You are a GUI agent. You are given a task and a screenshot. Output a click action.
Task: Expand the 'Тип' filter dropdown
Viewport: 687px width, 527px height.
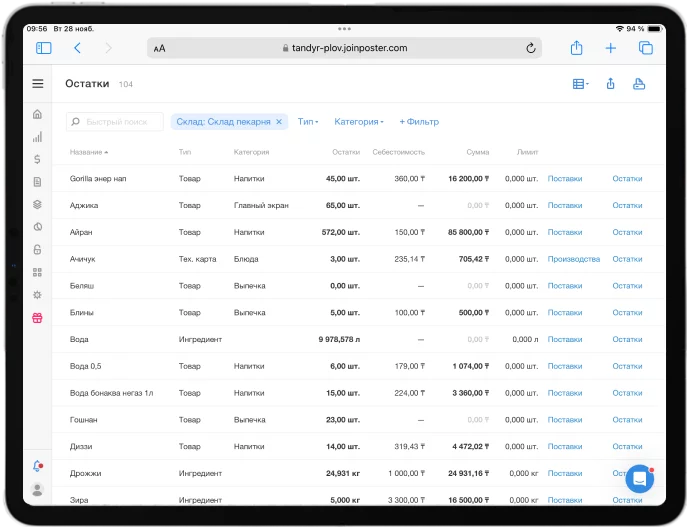pyautogui.click(x=308, y=122)
